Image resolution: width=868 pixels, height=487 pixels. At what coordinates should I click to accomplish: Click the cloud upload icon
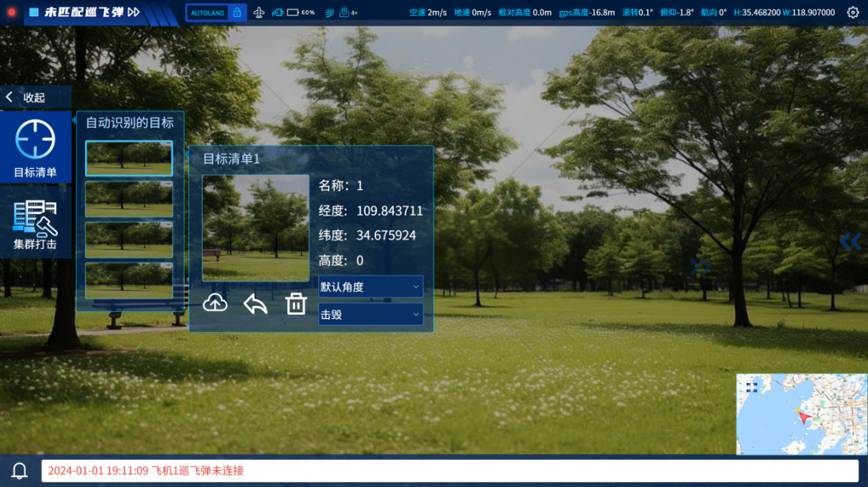(x=216, y=304)
